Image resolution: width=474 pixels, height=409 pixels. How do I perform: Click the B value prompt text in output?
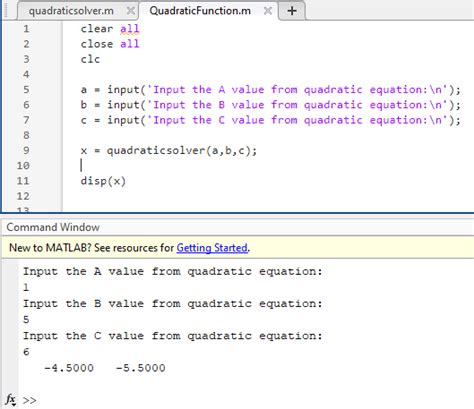pyautogui.click(x=173, y=304)
